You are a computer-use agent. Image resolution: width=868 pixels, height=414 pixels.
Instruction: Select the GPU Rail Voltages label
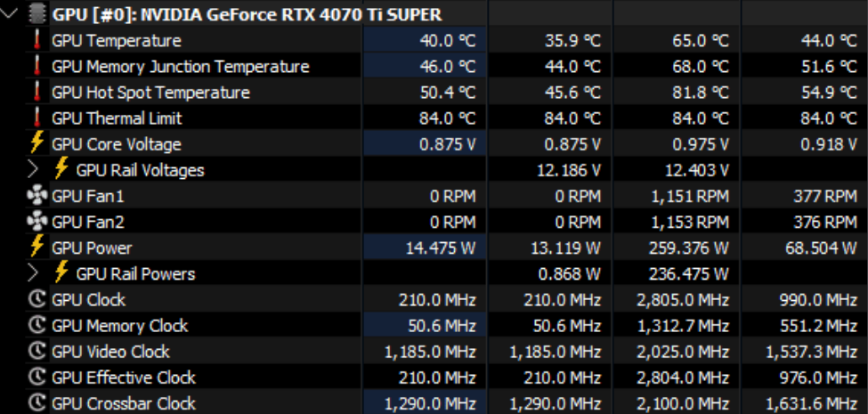(140, 170)
